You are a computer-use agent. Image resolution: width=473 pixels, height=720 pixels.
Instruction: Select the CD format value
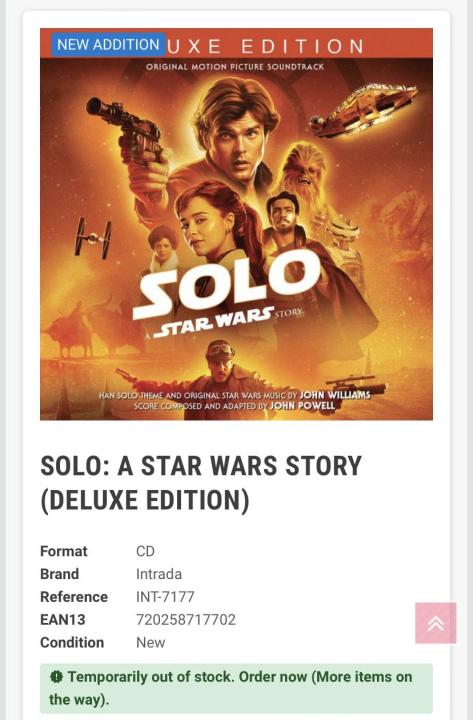tap(145, 551)
